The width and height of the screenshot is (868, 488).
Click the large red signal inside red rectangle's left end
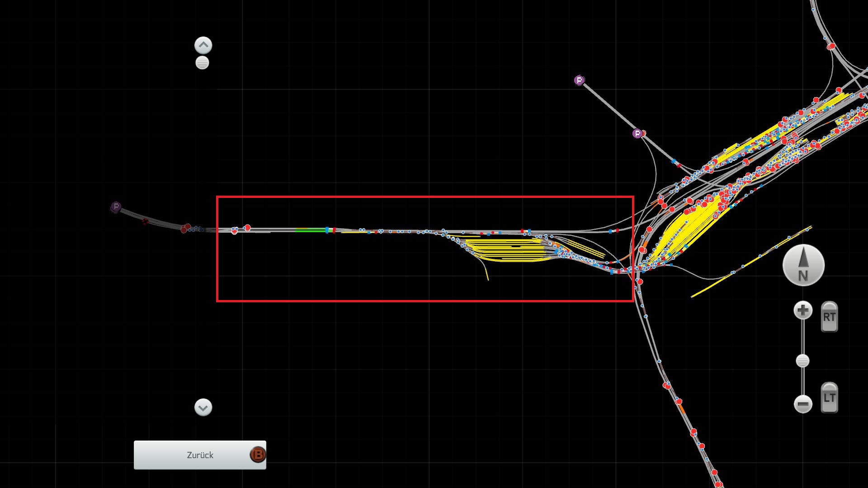click(x=247, y=228)
